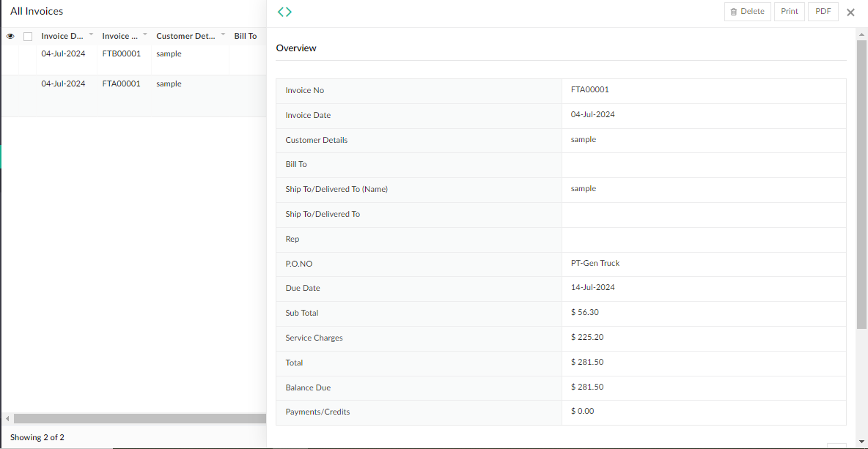Select all invoices with the header checkbox
The height and width of the screenshot is (449, 868).
click(x=27, y=35)
